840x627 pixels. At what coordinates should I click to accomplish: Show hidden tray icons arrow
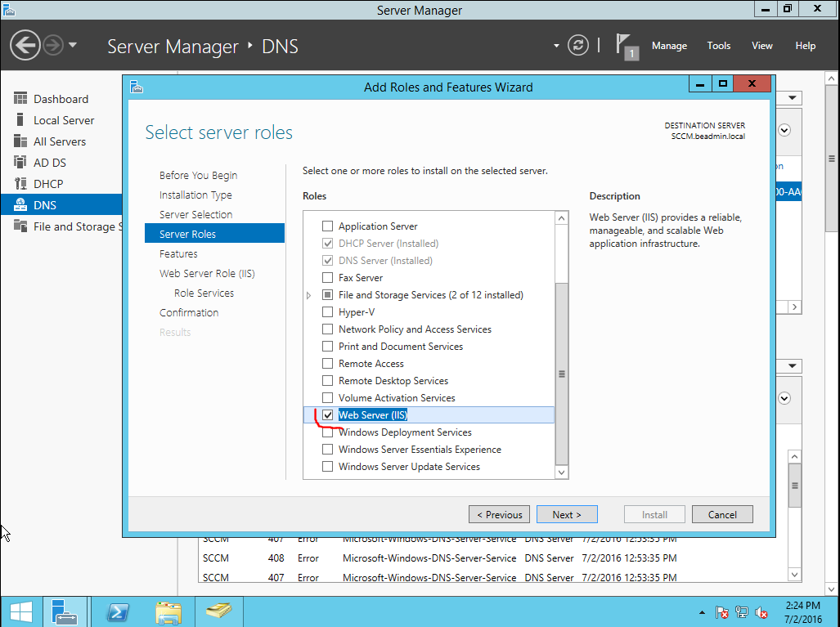coord(702,612)
